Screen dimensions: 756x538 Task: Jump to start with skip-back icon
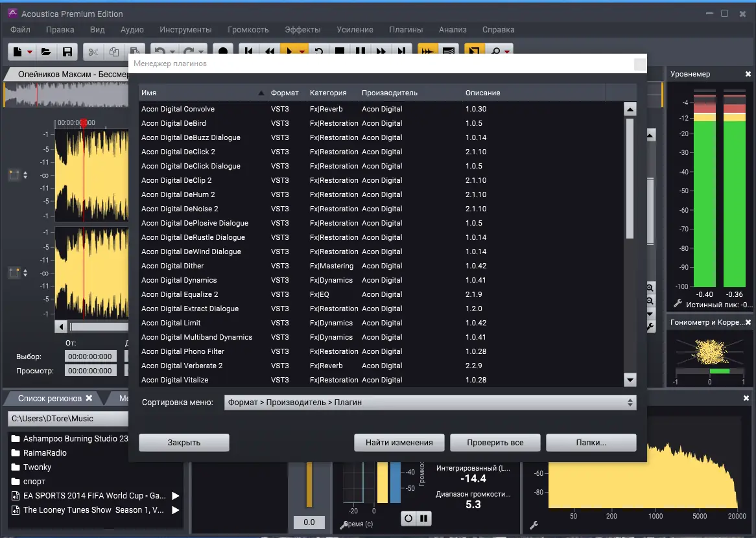[x=249, y=51]
